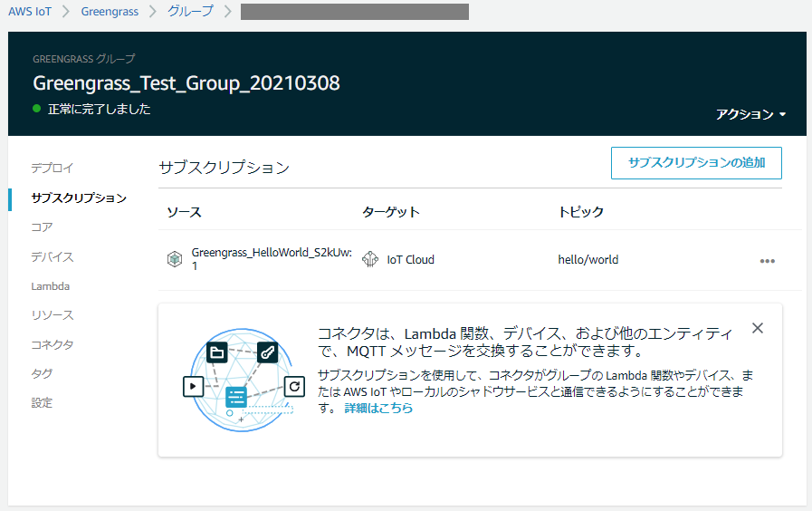Click the hello/world topic cell
Screen dimensions: 812x511
pos(588,260)
